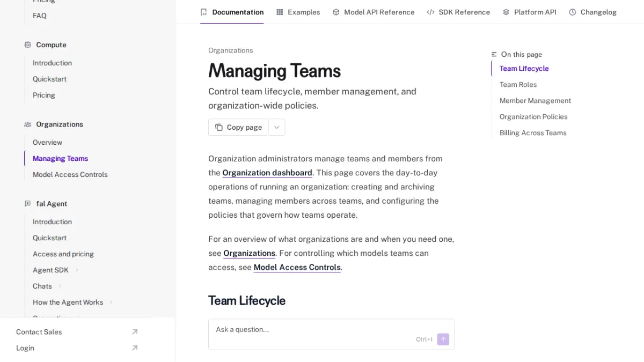The image size is (644, 362).
Task: Click the Platform API layers icon
Action: 506,12
